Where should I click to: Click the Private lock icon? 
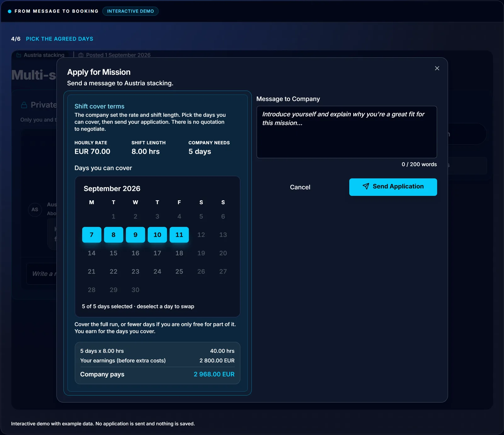(x=24, y=105)
